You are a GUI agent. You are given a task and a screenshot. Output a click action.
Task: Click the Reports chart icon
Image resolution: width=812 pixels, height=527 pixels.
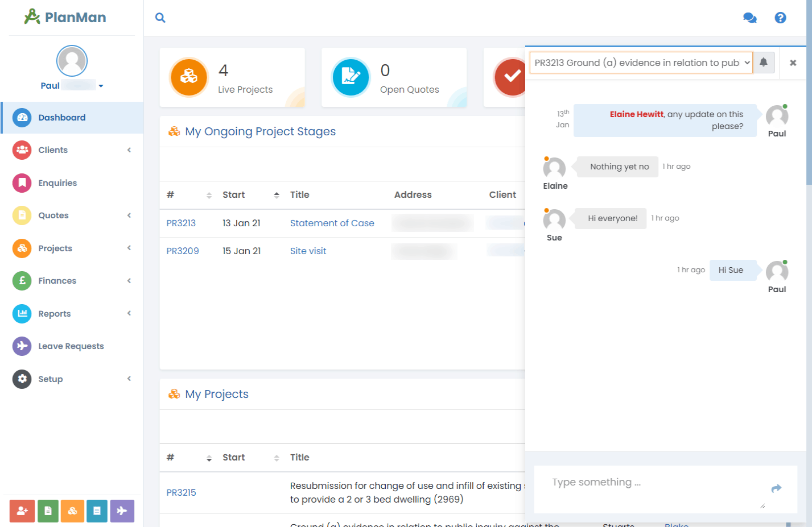click(22, 314)
